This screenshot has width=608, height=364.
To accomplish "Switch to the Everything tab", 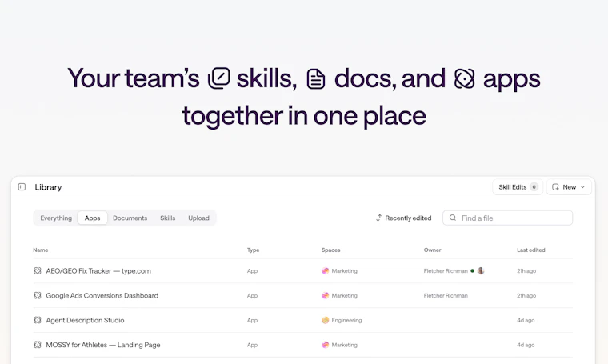I will (x=56, y=218).
